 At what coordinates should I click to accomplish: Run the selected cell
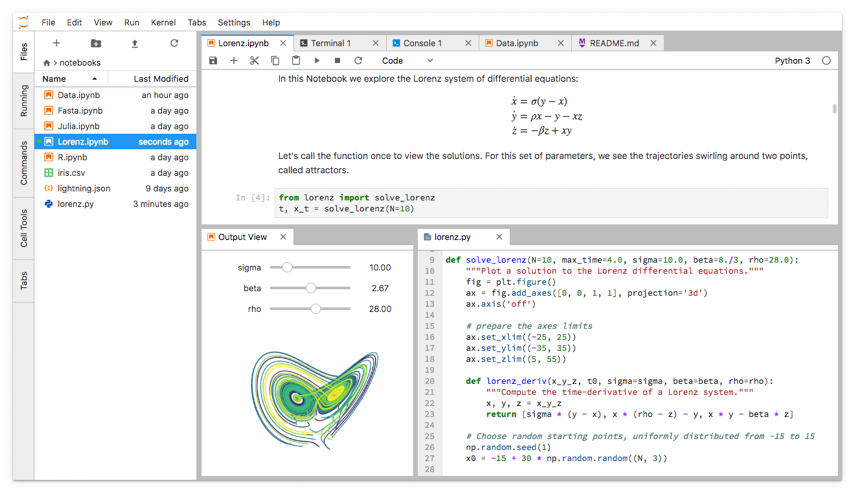(x=317, y=60)
